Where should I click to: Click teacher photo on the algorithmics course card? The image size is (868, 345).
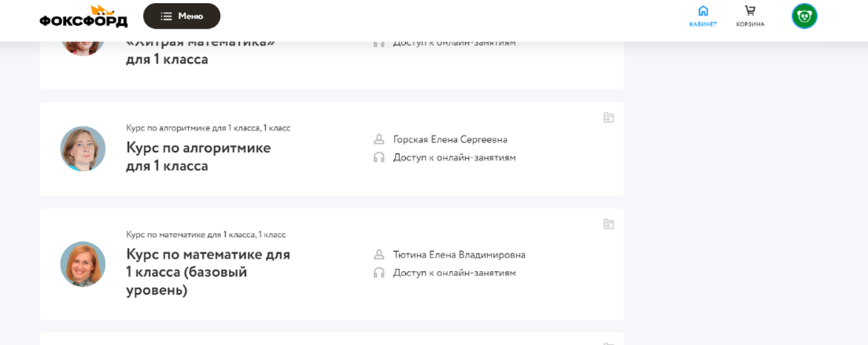(83, 149)
